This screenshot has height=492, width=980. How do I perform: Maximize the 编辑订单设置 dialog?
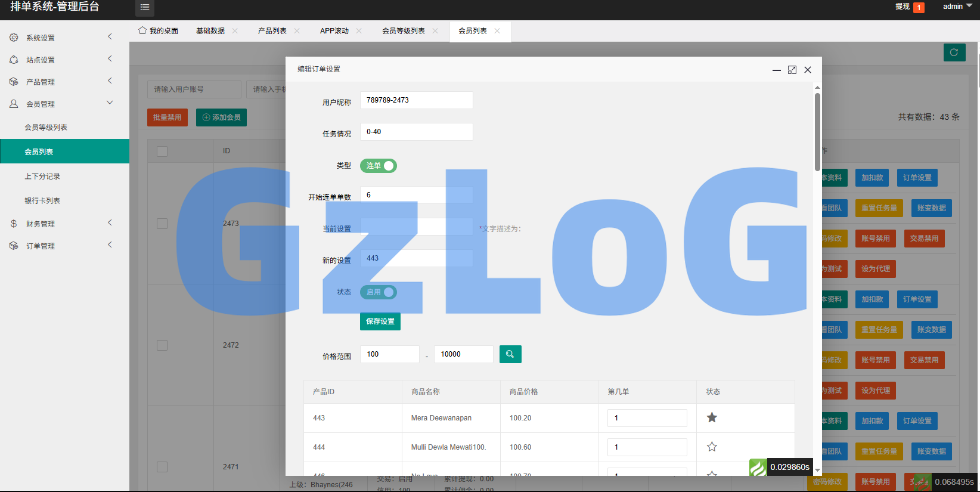[792, 70]
